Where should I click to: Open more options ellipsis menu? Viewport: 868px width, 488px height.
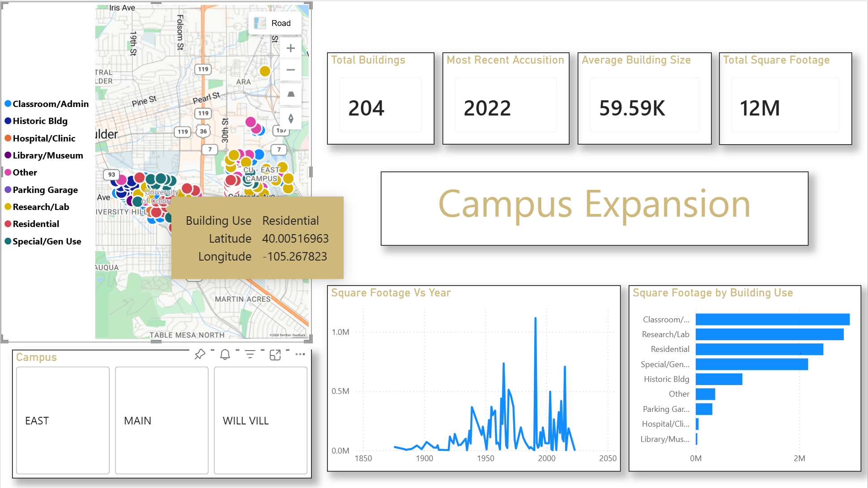point(300,354)
